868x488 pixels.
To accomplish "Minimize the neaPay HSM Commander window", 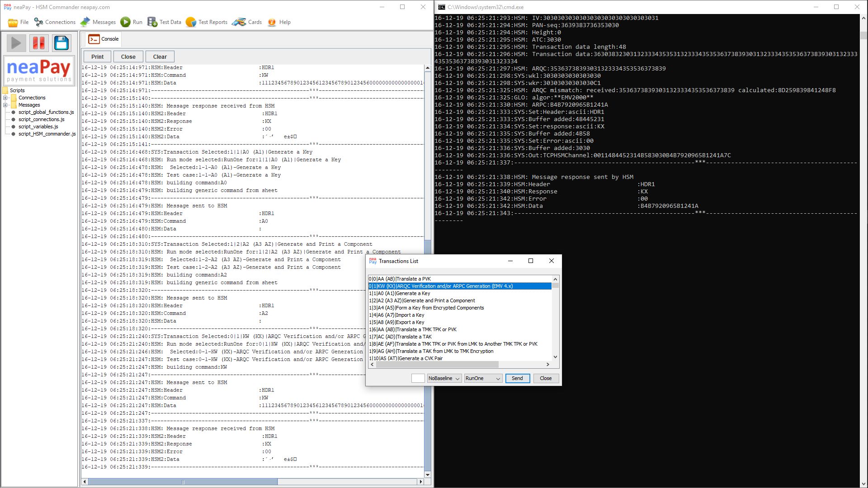I will pos(382,7).
